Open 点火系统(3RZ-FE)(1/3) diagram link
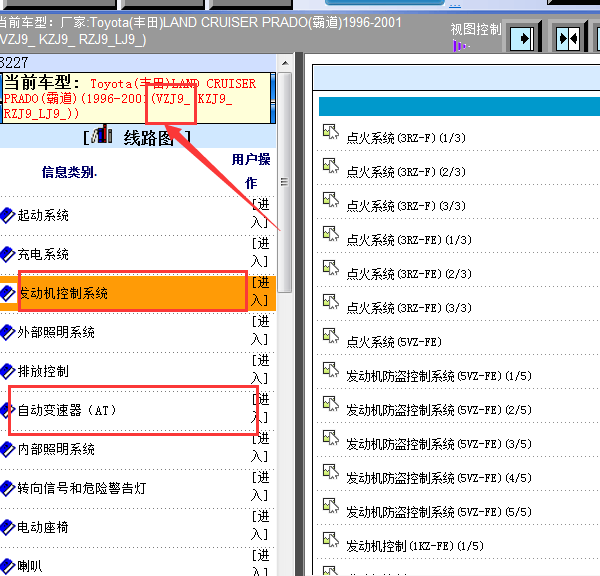600x576 pixels. click(409, 240)
